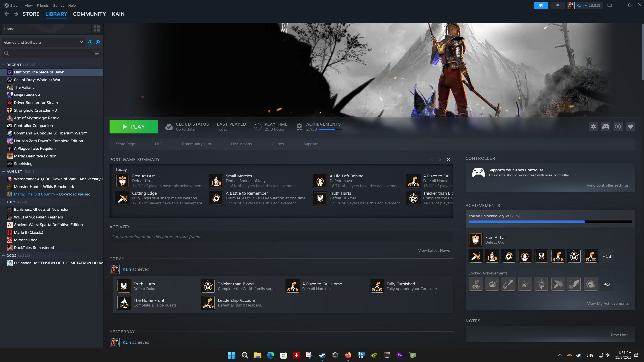Screen dimensions: 644x362
Task: Open game settings gear icon
Action: [594, 127]
